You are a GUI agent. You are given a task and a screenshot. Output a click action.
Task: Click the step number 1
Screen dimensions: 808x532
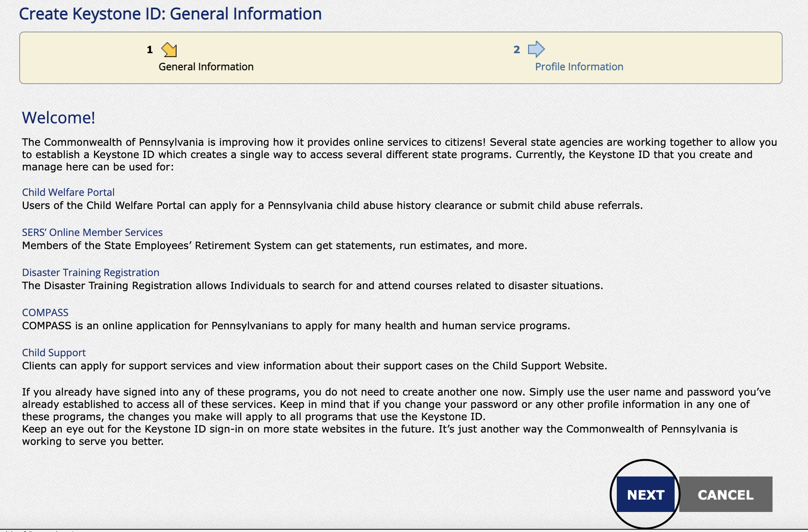tap(150, 50)
